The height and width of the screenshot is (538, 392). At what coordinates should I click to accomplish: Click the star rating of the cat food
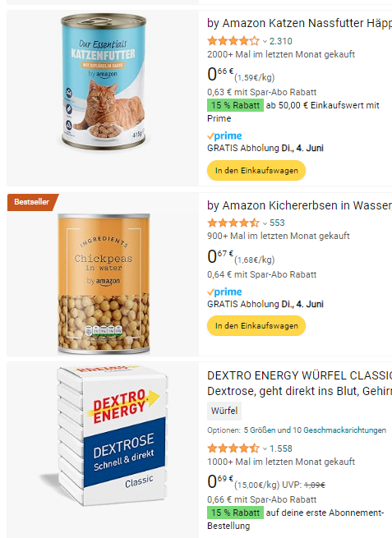point(233,41)
